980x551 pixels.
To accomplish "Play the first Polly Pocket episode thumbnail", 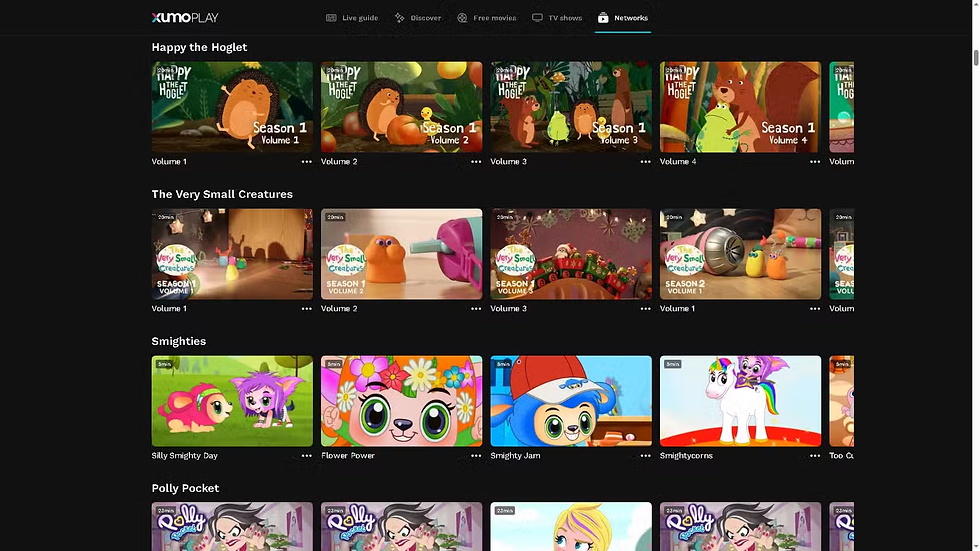I will (232, 527).
